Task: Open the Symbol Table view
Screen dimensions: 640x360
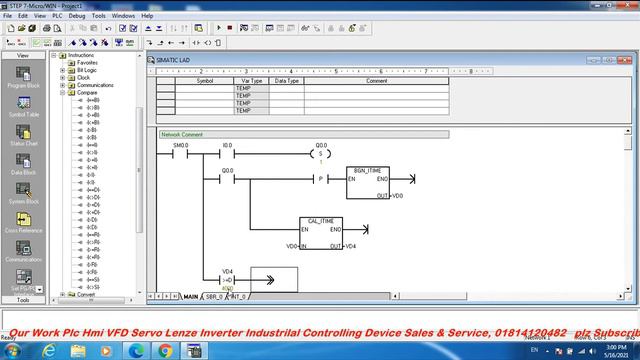Action: pyautogui.click(x=23, y=107)
